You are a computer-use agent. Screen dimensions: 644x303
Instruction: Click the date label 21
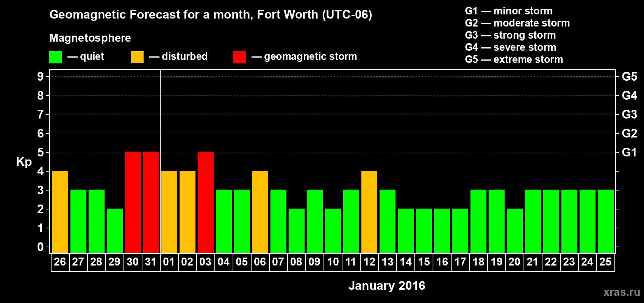533,262
